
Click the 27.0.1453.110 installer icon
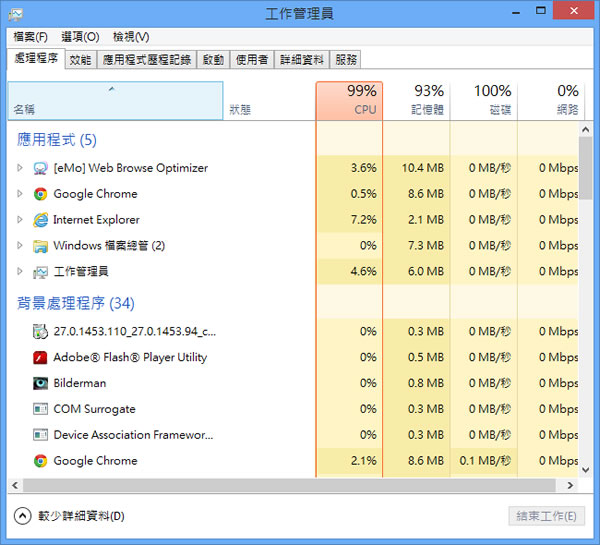pos(40,331)
